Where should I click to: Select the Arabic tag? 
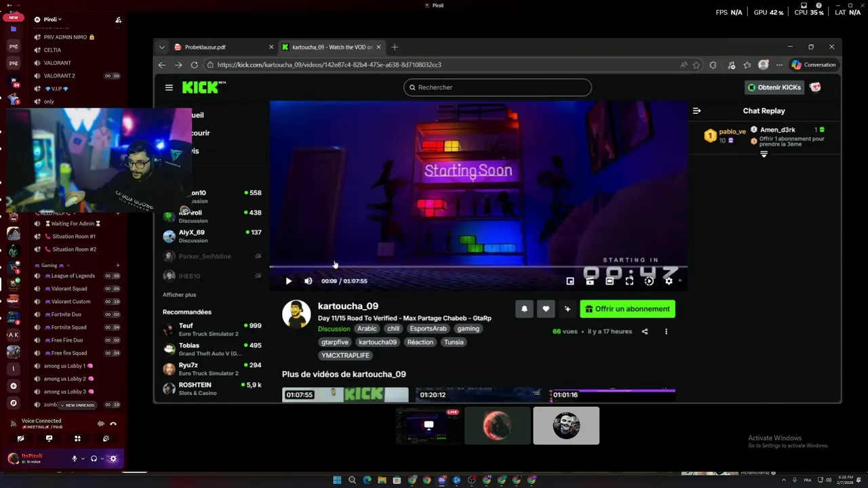click(x=367, y=329)
